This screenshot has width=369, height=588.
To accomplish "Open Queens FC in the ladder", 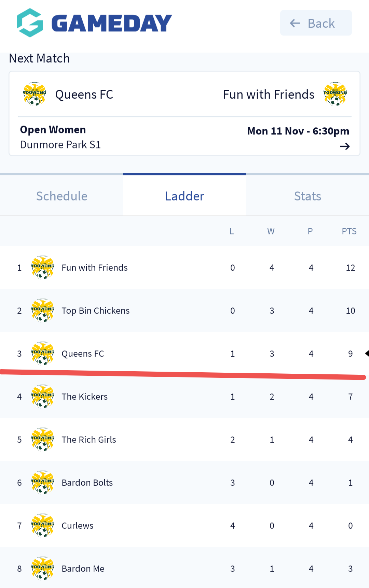I will [83, 354].
